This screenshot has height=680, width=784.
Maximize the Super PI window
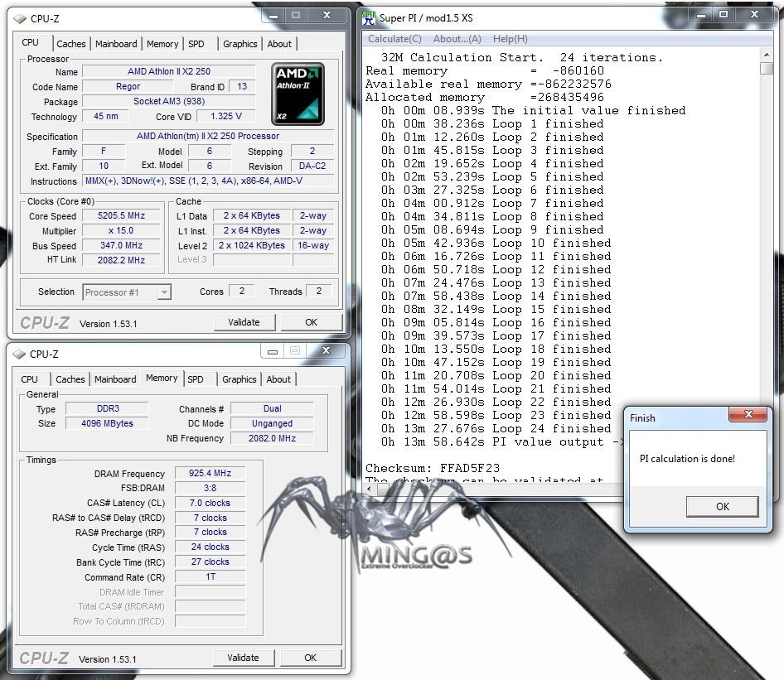[x=723, y=15]
